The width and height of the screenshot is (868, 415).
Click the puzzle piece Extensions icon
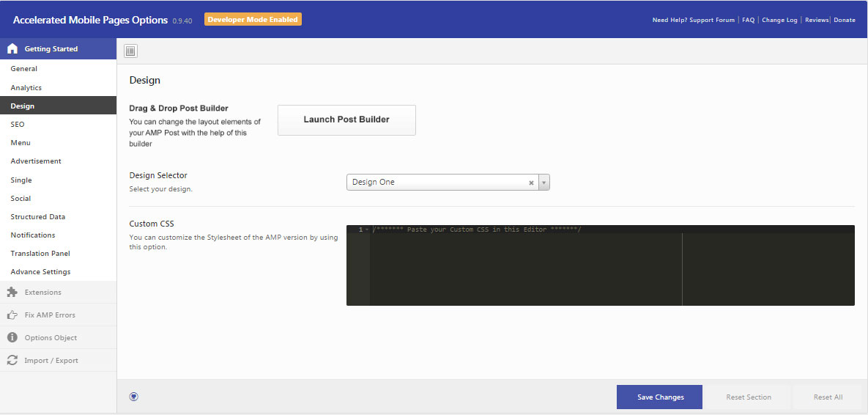point(12,292)
